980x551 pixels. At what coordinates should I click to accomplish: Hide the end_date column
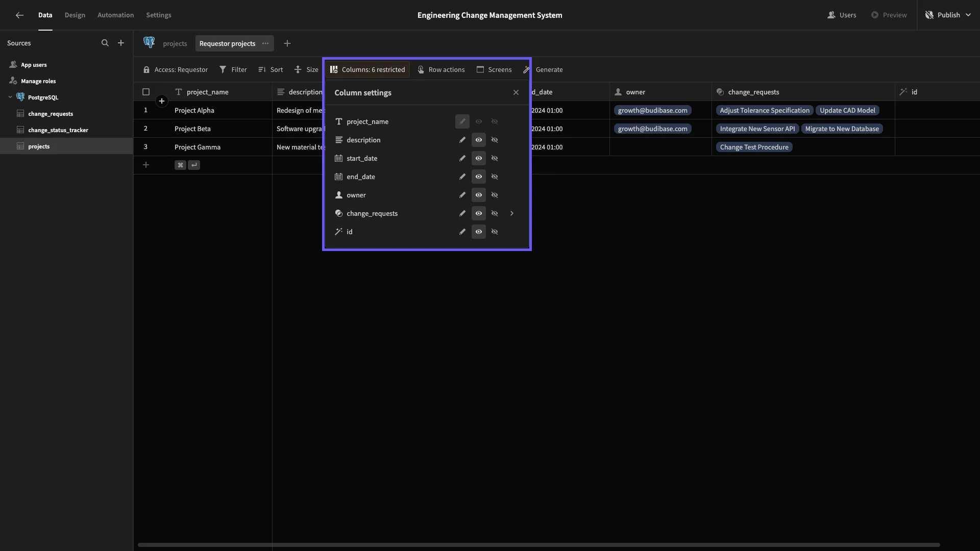point(495,177)
